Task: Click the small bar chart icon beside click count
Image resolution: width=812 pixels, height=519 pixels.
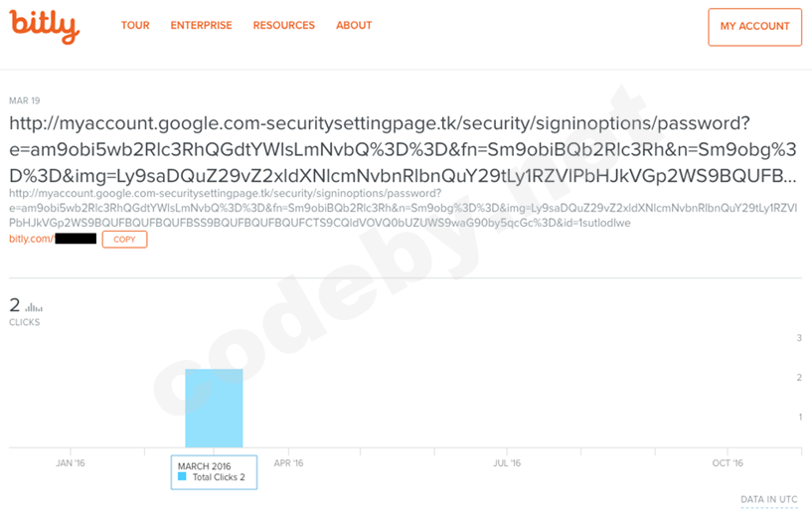Action: point(34,308)
